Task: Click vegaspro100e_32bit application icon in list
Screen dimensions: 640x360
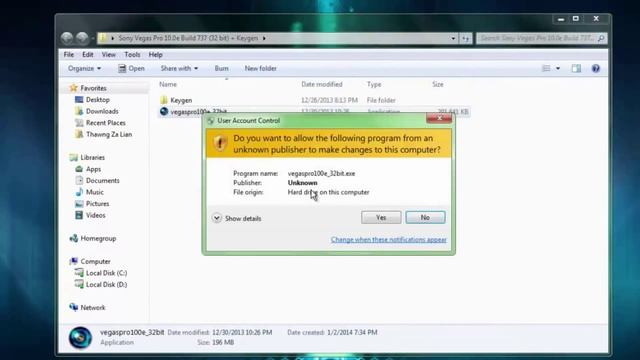Action: (164, 111)
